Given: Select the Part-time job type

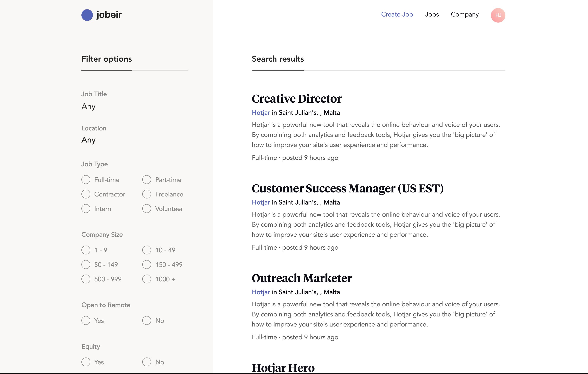Looking at the screenshot, I should [x=146, y=180].
